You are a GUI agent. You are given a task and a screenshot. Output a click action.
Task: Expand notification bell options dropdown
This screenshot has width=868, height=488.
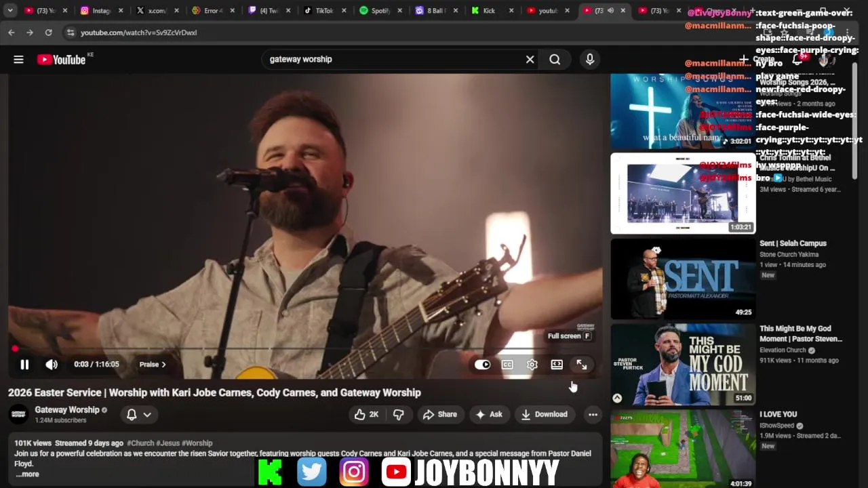click(x=139, y=414)
